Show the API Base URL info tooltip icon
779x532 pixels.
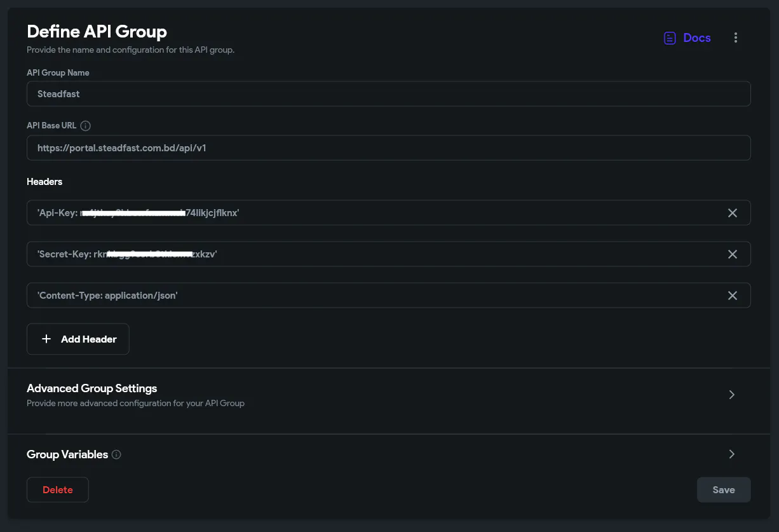pyautogui.click(x=86, y=126)
